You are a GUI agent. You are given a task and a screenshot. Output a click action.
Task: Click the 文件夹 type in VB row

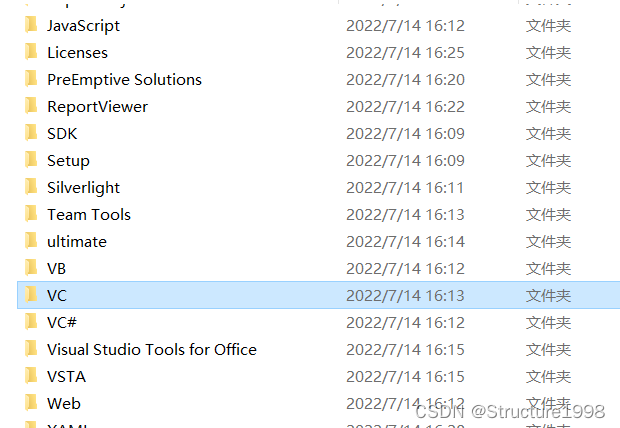[548, 269]
